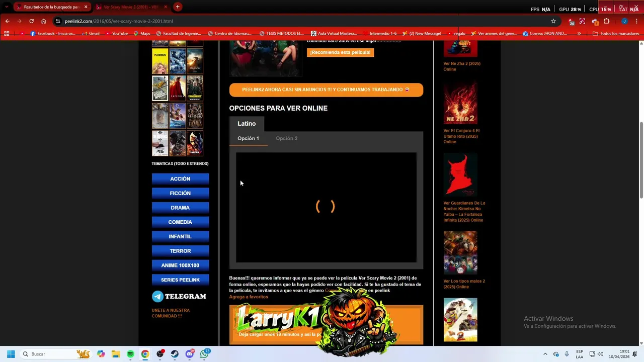Open Chrome from the taskbar
This screenshot has height=362, width=644.
(x=145, y=354)
